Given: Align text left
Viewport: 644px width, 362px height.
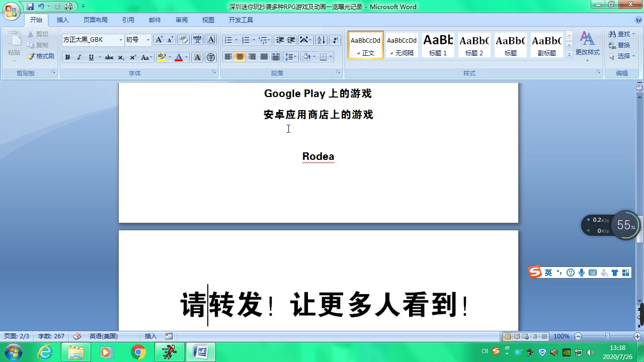Looking at the screenshot, I should click(228, 57).
